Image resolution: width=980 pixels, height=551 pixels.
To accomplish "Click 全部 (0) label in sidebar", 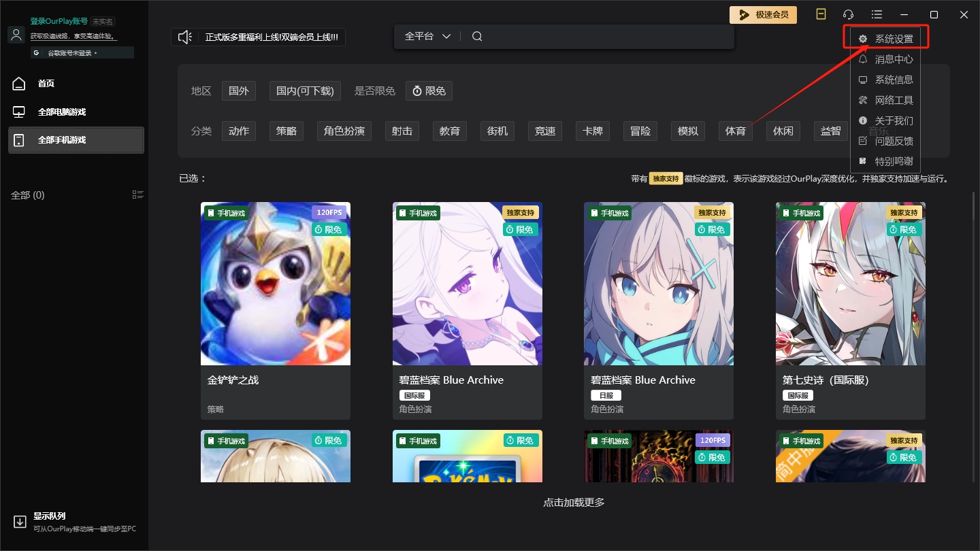I will [x=28, y=195].
